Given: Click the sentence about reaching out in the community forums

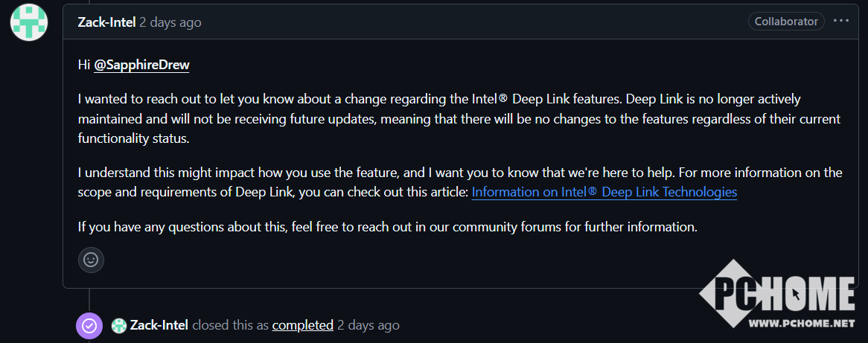Looking at the screenshot, I should tap(388, 227).
